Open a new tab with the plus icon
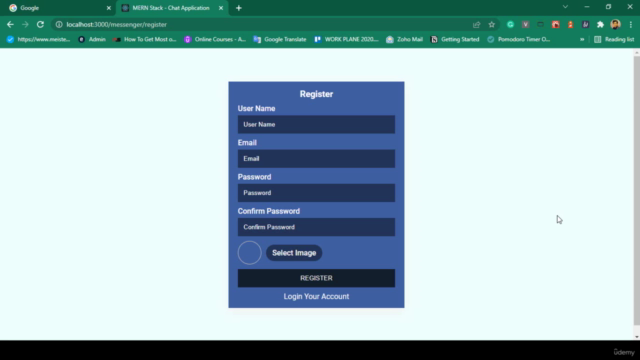This screenshot has height=360, width=640. click(239, 8)
